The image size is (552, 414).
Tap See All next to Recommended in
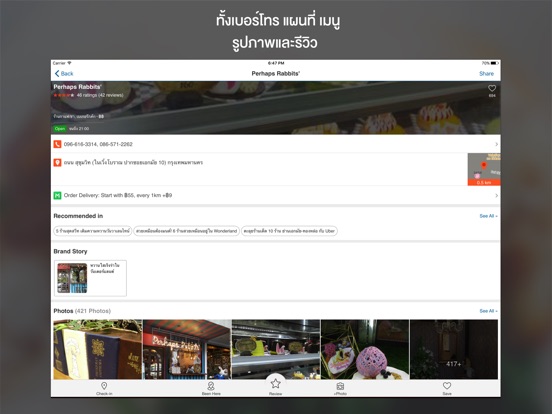(488, 216)
